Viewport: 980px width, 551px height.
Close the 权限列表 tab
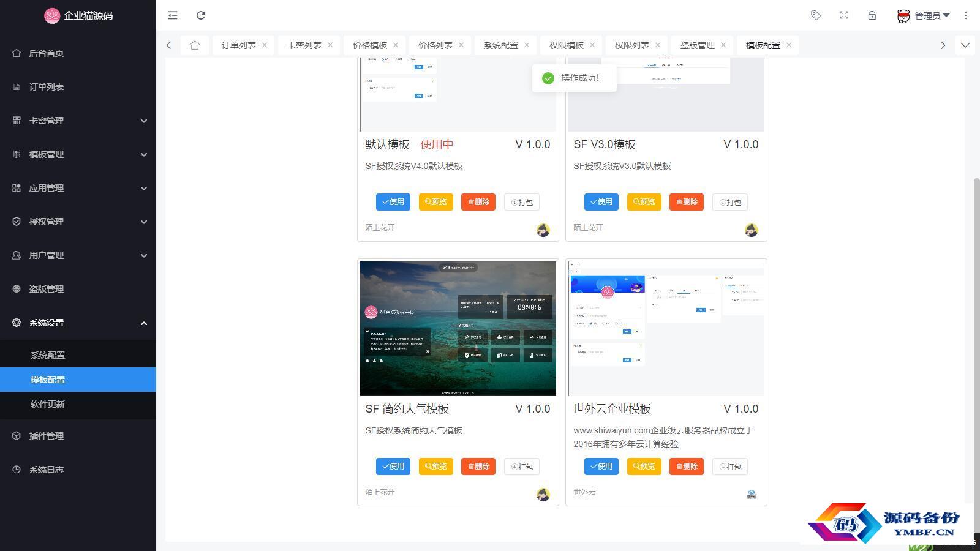point(658,45)
